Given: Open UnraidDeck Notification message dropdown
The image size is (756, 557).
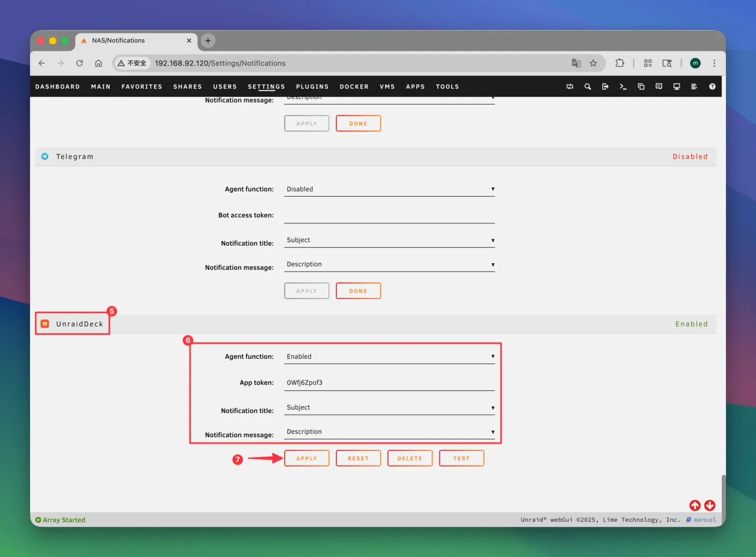Looking at the screenshot, I should tap(389, 432).
